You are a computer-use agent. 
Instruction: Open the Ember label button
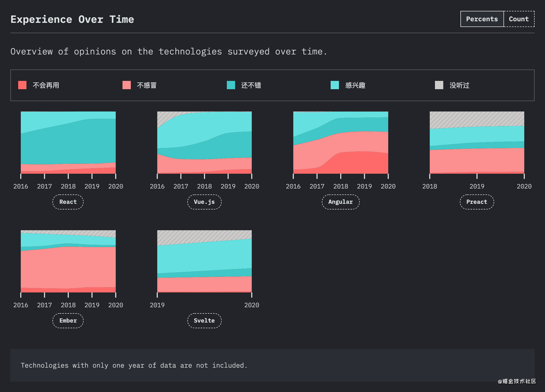(68, 320)
